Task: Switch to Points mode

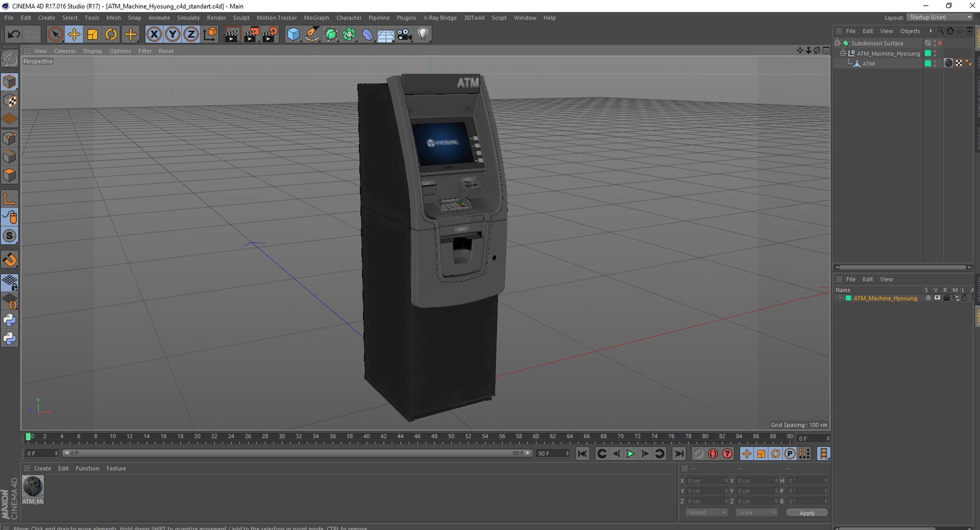Action: [x=10, y=138]
